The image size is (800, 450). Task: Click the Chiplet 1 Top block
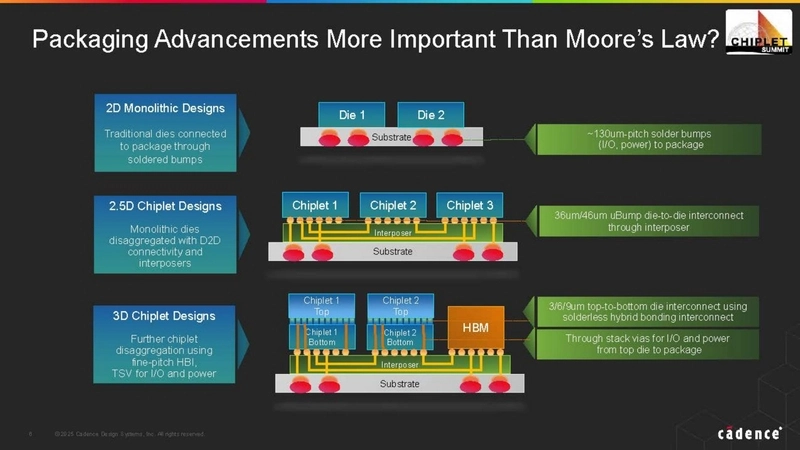coord(314,305)
